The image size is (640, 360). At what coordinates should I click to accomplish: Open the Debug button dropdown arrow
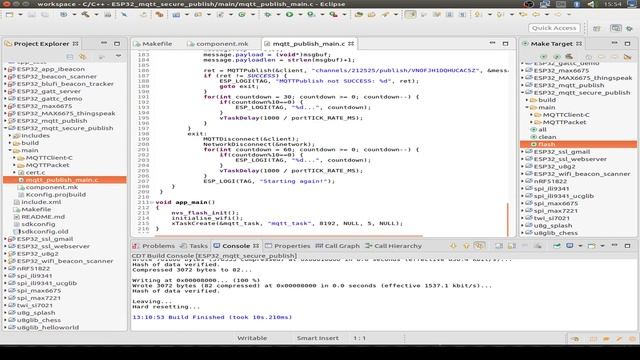(x=278, y=14)
